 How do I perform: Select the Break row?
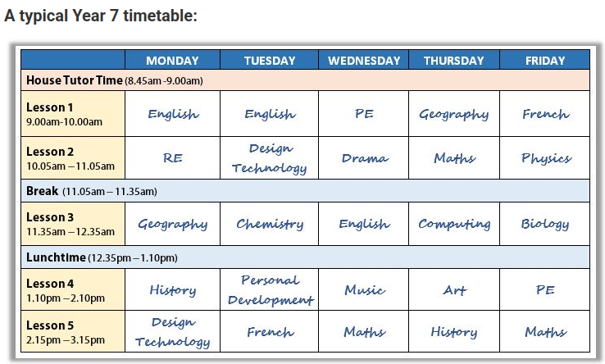point(92,191)
